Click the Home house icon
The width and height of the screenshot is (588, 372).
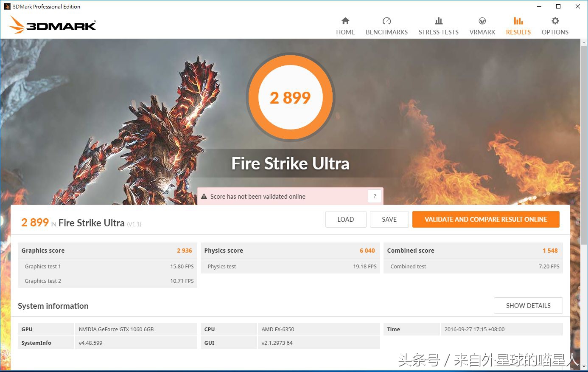pyautogui.click(x=345, y=20)
